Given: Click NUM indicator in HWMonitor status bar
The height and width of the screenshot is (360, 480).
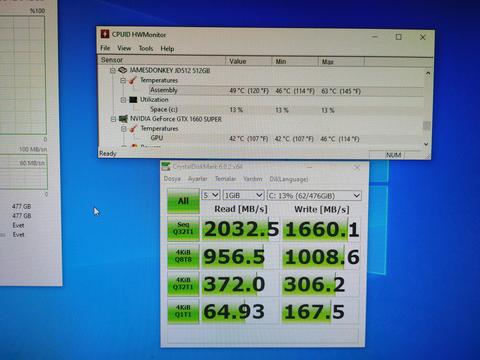Looking at the screenshot, I should pos(394,155).
